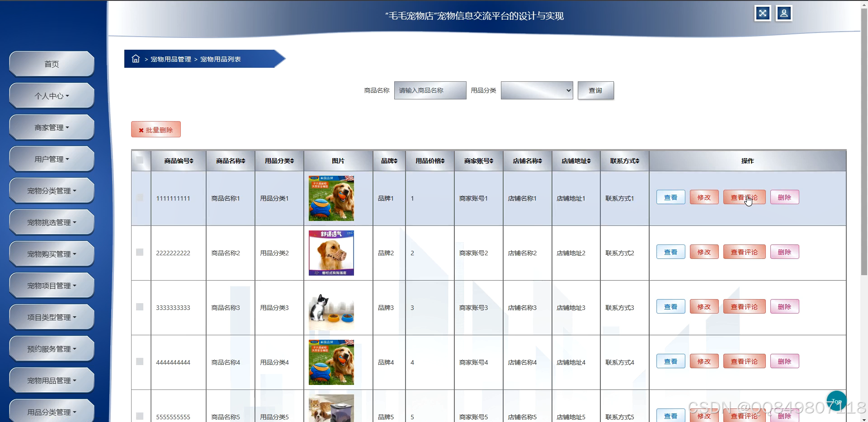Open the user profile icon in header
This screenshot has width=868, height=422.
tap(784, 13)
